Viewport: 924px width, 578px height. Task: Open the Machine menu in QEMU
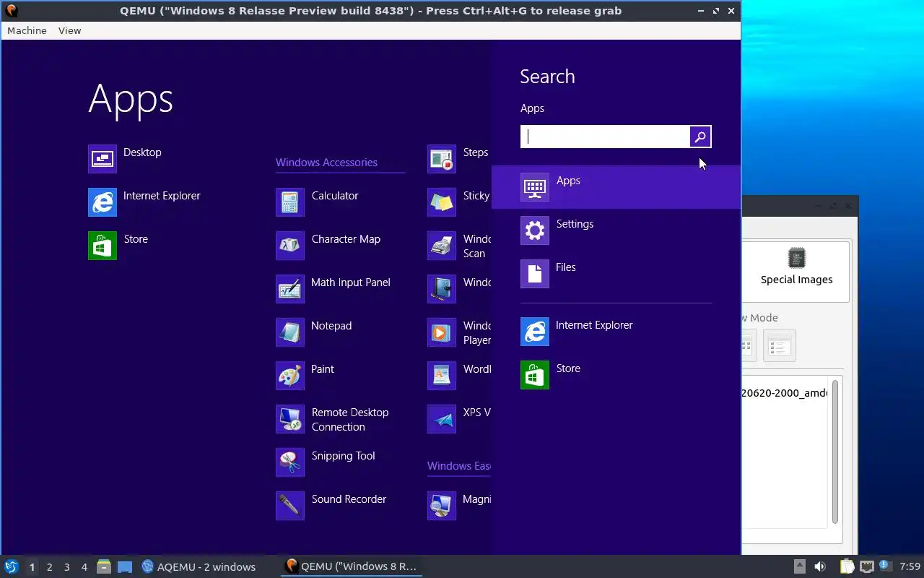point(27,30)
